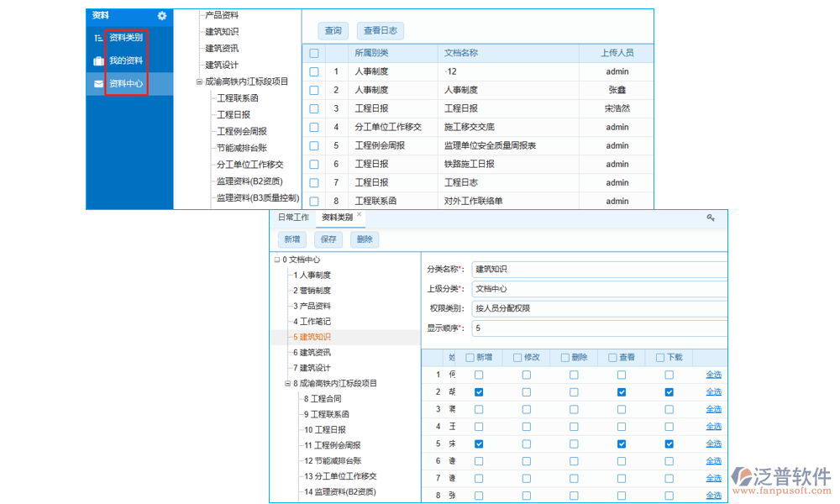Viewport: 840px width, 504px height.
Task: Switch to the 日常工作 tab
Action: click(x=293, y=217)
